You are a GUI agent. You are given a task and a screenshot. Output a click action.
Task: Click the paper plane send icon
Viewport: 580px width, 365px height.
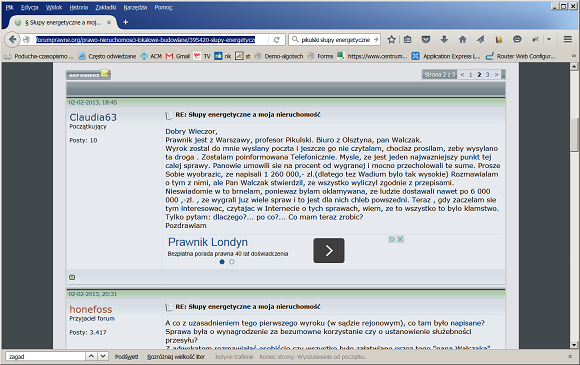pos(480,39)
